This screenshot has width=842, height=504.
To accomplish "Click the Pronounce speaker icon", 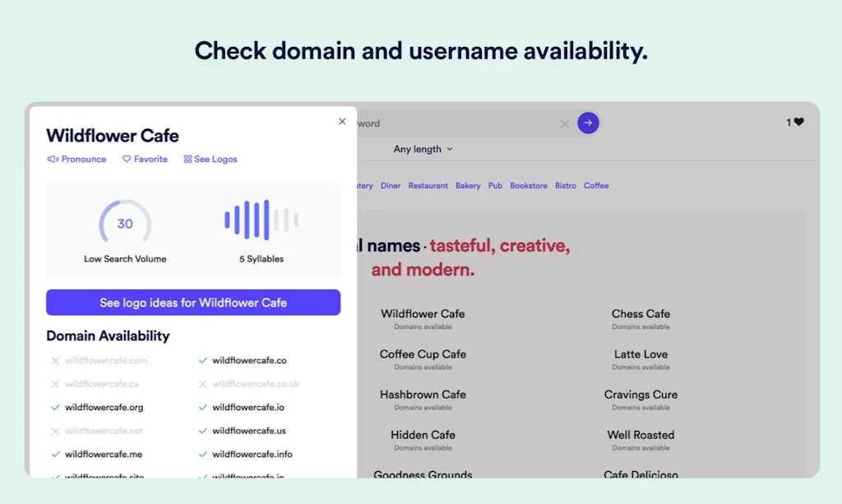I will [x=53, y=160].
